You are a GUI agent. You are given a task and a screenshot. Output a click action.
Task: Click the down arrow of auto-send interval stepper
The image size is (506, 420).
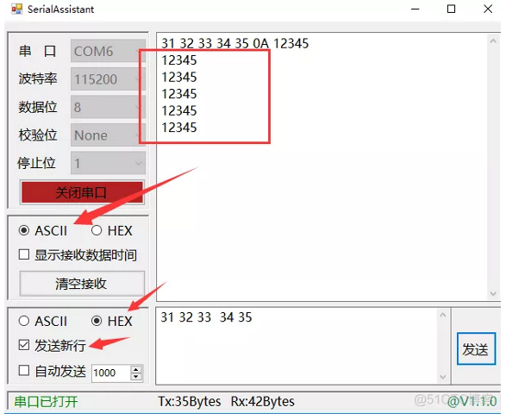(x=136, y=377)
